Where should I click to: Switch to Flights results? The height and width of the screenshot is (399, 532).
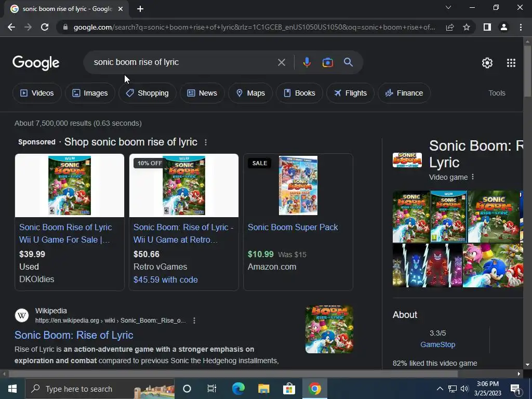(350, 93)
